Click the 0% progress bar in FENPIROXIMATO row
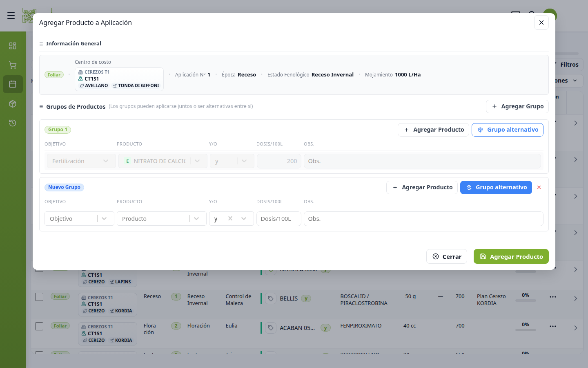This screenshot has width=588, height=368. [526, 330]
